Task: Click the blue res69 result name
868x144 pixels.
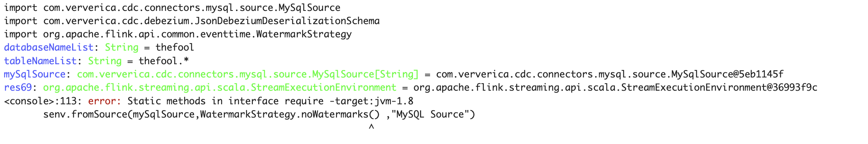Action: tap(18, 87)
